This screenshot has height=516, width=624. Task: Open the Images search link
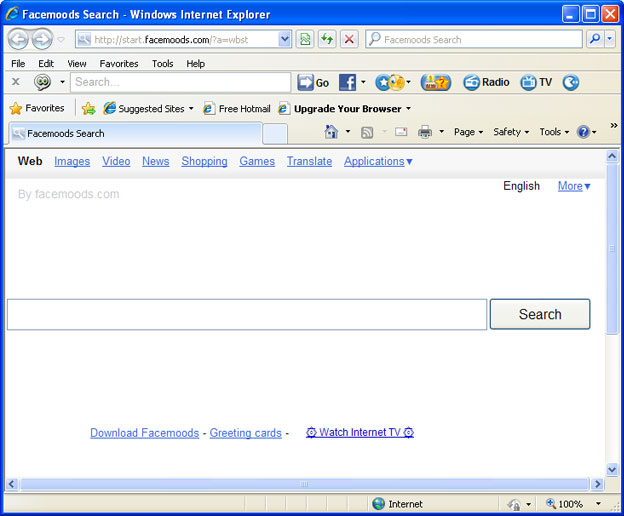pos(72,161)
